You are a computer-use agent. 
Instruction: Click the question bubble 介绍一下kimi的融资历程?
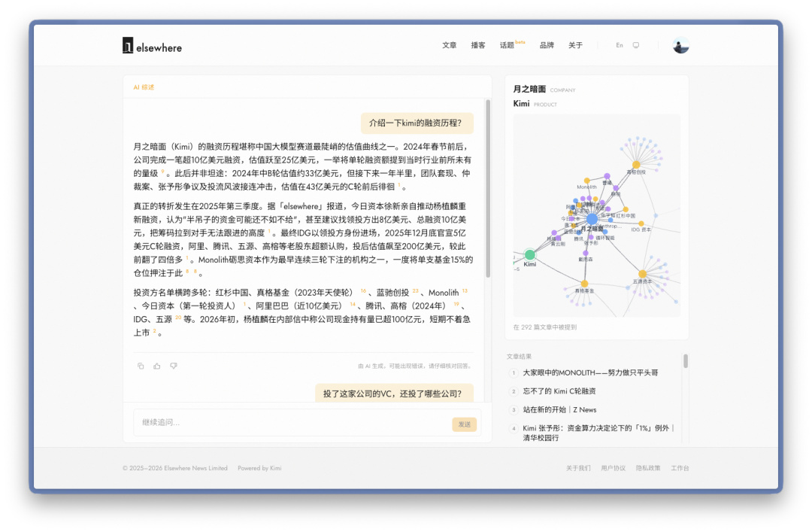pos(417,123)
